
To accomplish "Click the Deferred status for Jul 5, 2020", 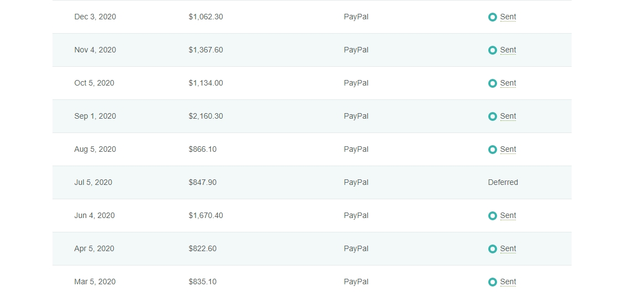I will [x=503, y=183].
